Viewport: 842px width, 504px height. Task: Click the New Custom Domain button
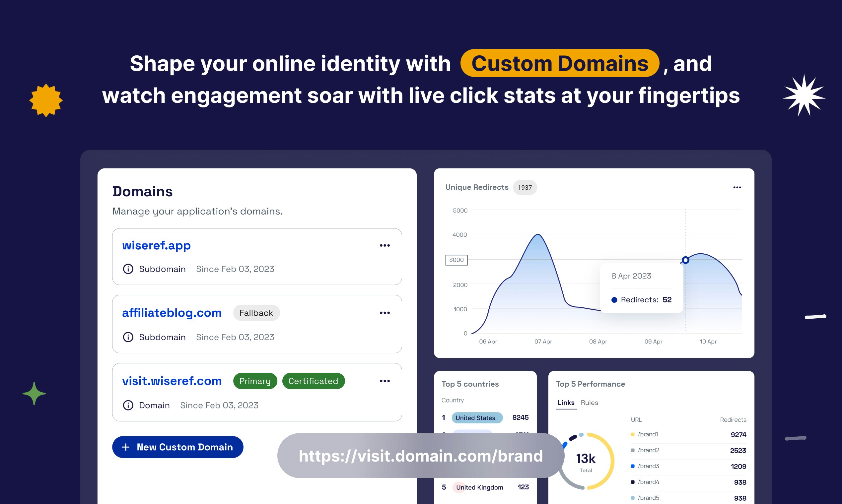tap(178, 447)
